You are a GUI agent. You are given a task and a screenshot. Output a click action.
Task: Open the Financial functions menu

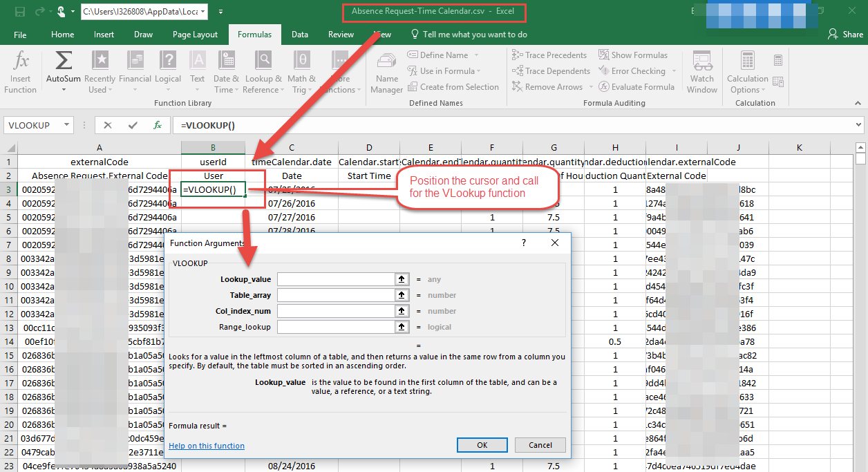tap(135, 73)
